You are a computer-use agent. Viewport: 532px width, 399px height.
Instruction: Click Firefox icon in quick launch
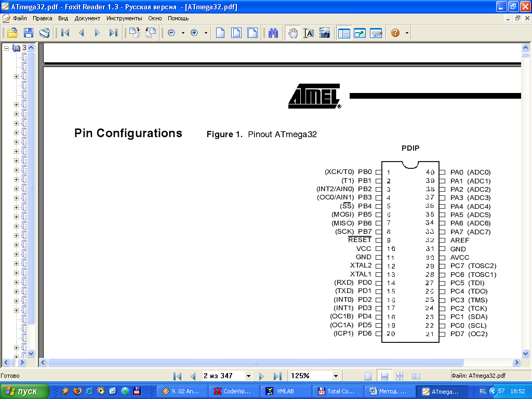click(x=77, y=391)
